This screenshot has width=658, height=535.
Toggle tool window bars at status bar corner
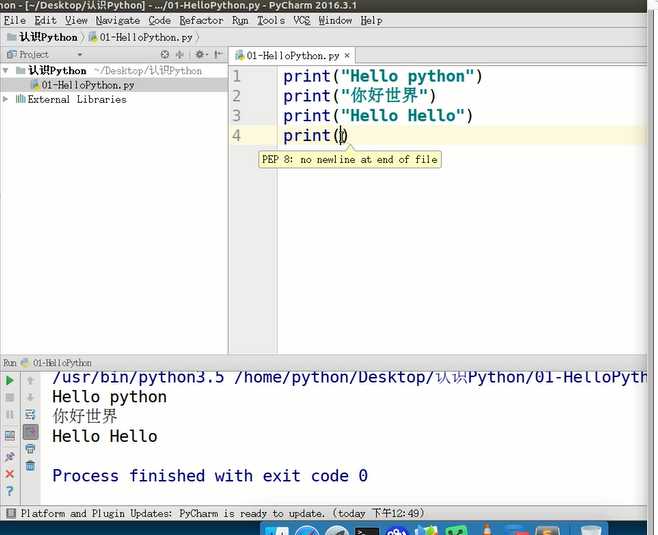[10, 513]
